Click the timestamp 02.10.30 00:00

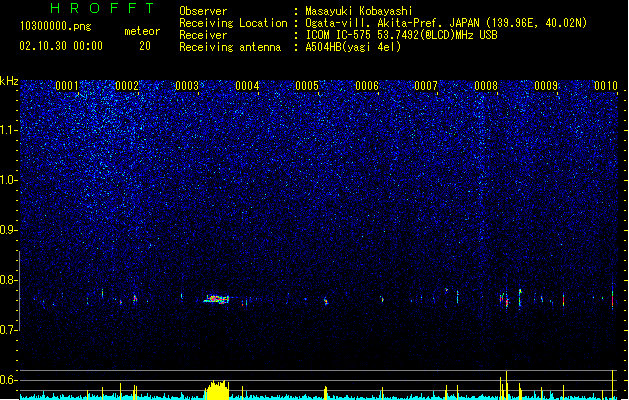(61, 46)
